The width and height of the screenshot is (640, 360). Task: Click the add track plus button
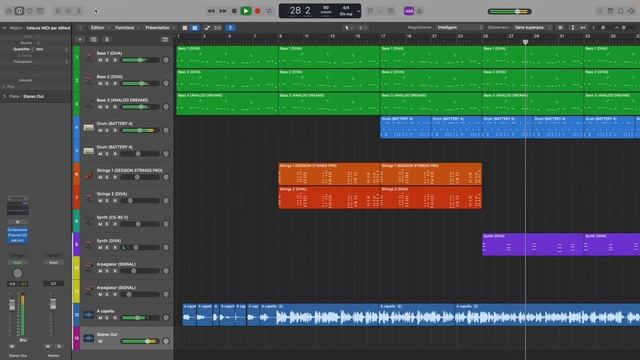[80, 40]
